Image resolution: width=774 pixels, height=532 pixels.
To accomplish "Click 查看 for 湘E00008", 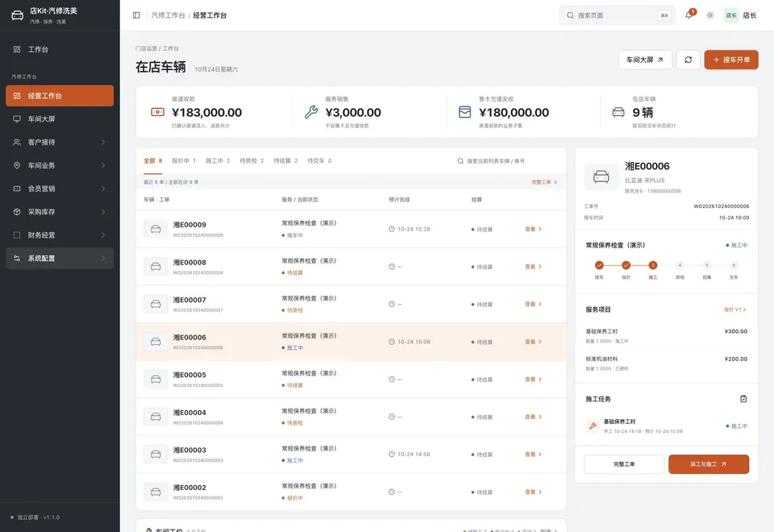I will tap(533, 267).
